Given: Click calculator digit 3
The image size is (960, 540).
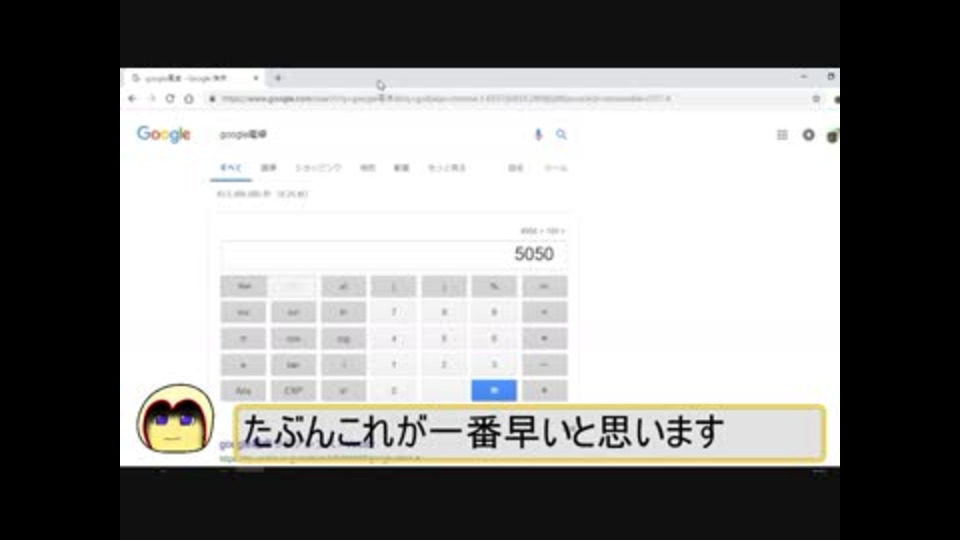Looking at the screenshot, I should 494,365.
